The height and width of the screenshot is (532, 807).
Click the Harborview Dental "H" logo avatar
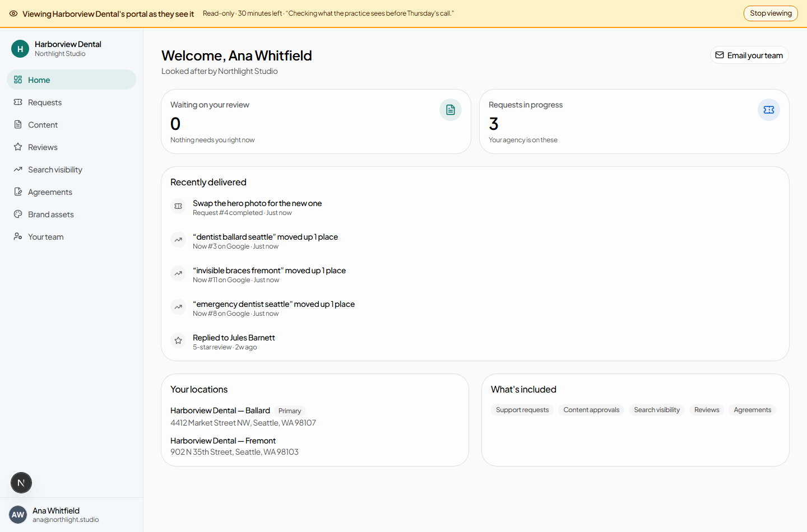pyautogui.click(x=20, y=49)
